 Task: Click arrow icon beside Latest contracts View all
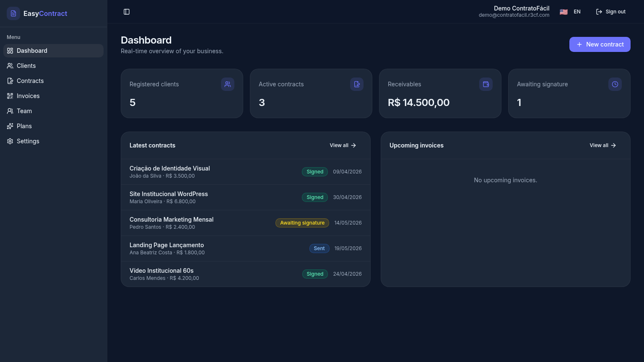pos(353,145)
